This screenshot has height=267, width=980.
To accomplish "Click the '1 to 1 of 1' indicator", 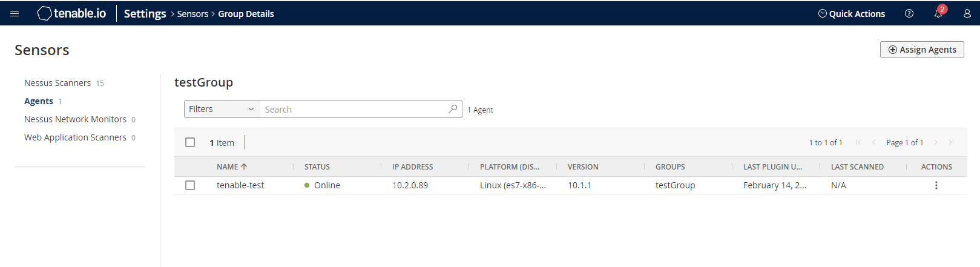I will (826, 142).
